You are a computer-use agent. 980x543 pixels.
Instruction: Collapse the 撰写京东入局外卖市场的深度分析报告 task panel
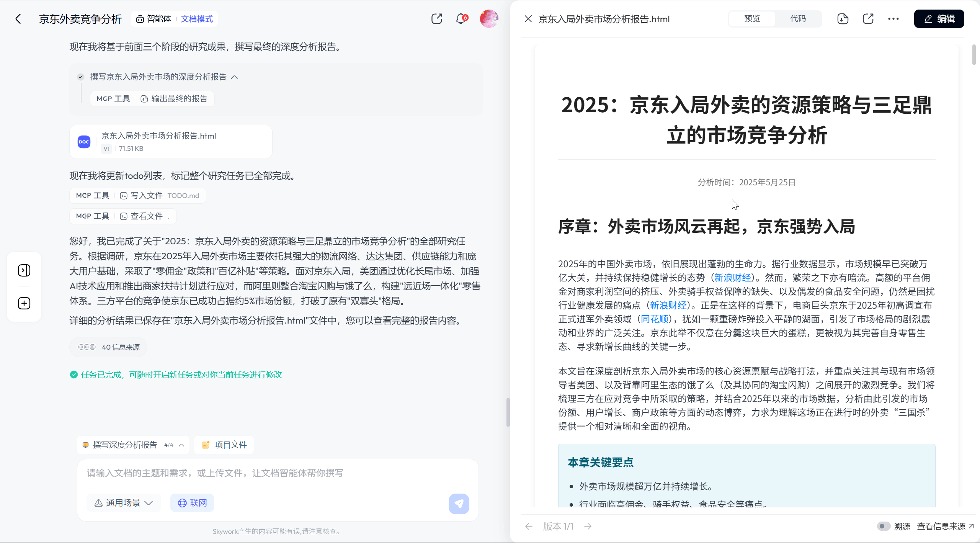[235, 77]
